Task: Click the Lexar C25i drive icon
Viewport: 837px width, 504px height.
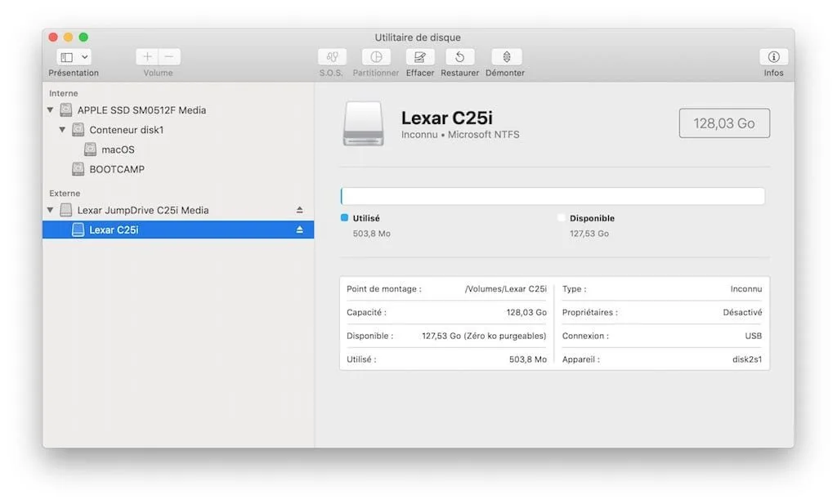Action: pyautogui.click(x=363, y=123)
